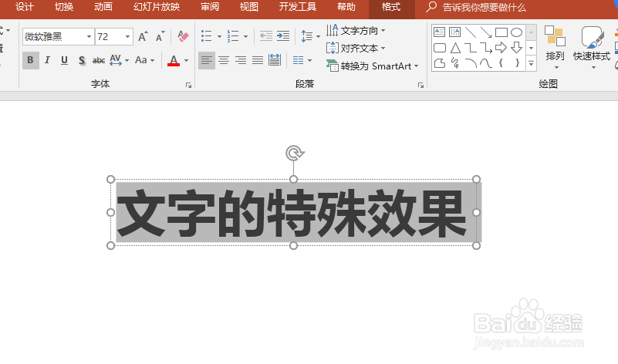Screen dimensions: 618x364
Task: Switch to the 切换 tab
Action: coord(64,7)
